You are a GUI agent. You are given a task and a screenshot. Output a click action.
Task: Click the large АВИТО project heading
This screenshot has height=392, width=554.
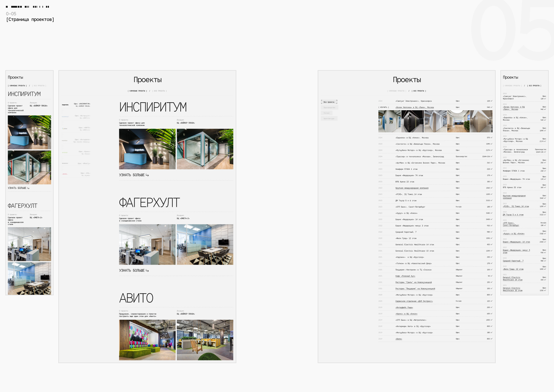(x=136, y=298)
